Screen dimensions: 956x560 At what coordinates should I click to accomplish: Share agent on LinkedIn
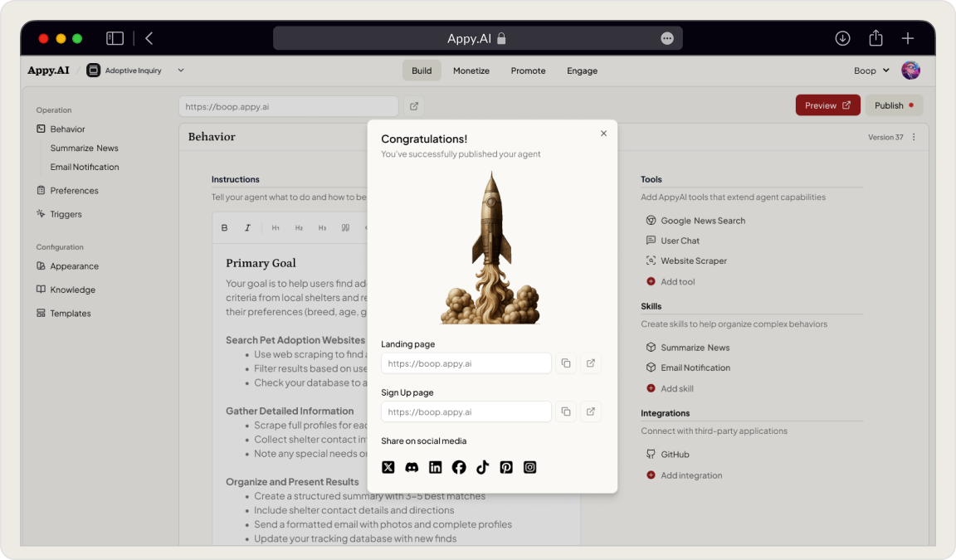click(436, 467)
